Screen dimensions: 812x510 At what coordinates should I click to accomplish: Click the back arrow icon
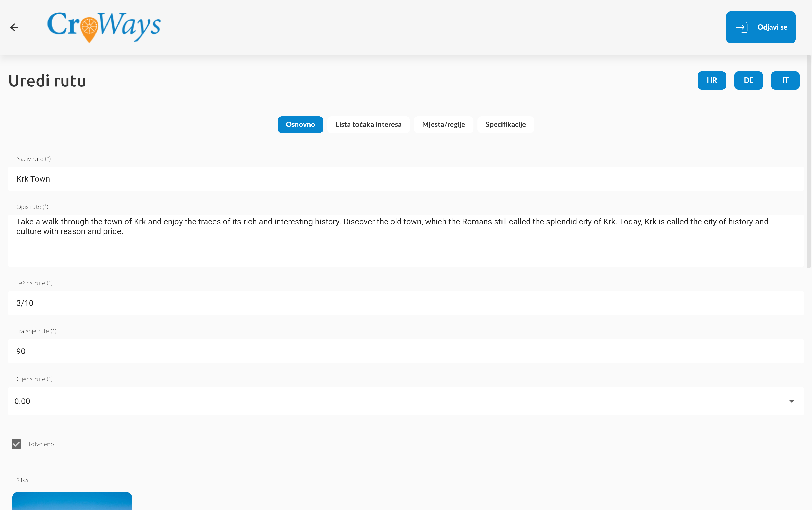click(14, 27)
